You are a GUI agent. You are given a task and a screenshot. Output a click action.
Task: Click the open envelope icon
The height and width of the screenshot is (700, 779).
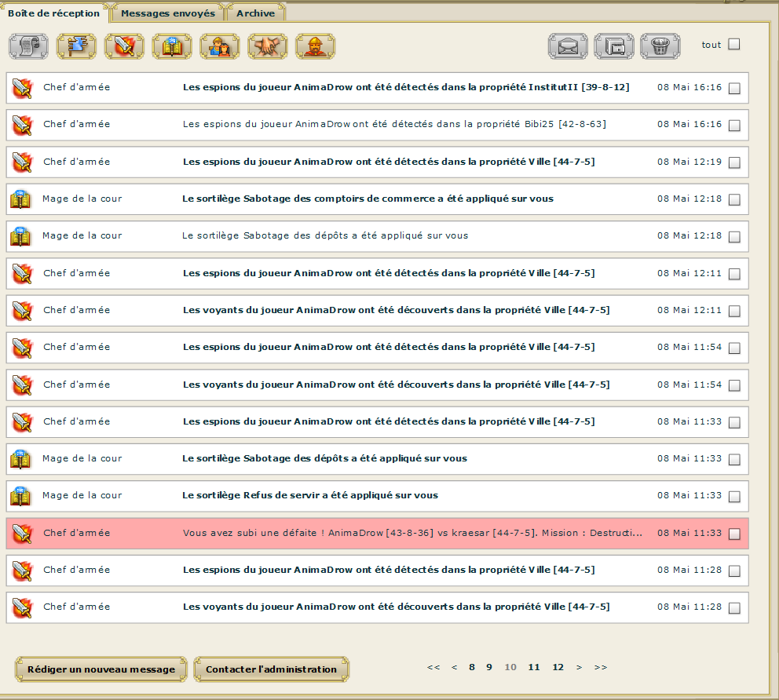tap(567, 46)
